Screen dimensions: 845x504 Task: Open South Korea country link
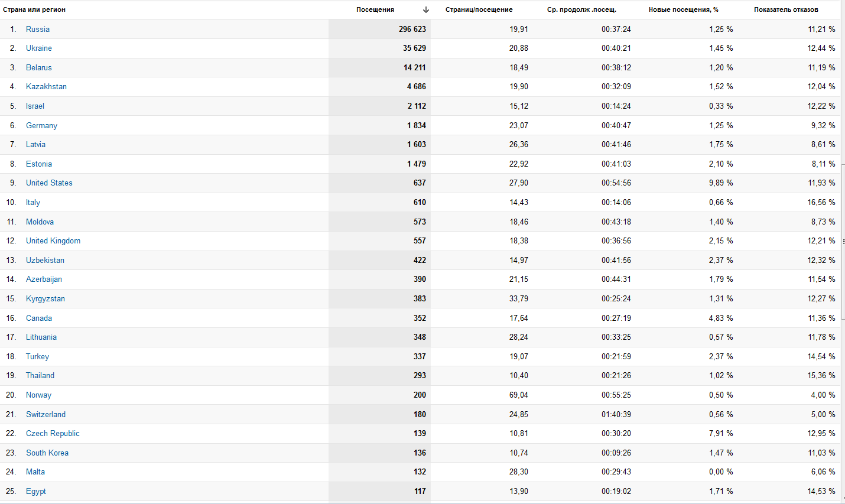[47, 453]
